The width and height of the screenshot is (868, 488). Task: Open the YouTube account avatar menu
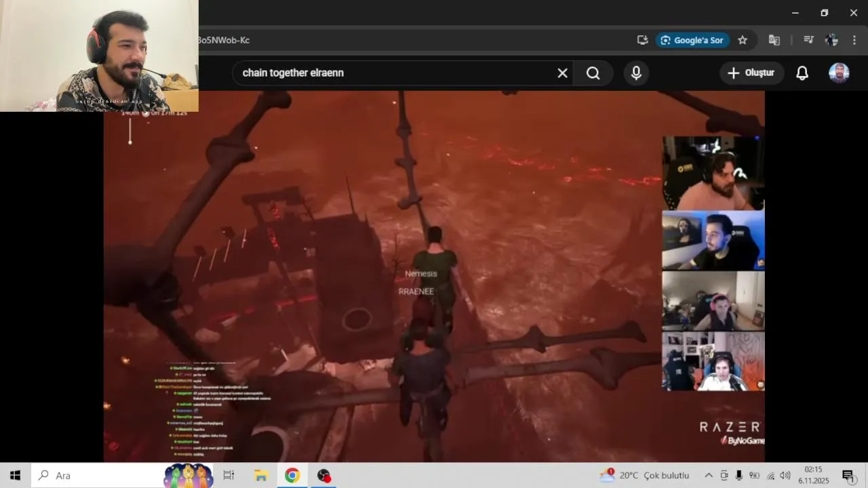(839, 73)
